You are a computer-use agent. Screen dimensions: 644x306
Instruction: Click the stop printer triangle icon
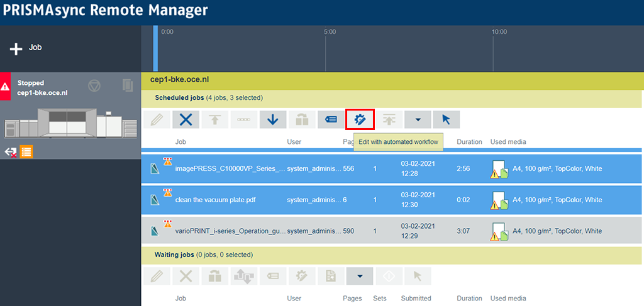pos(94,85)
